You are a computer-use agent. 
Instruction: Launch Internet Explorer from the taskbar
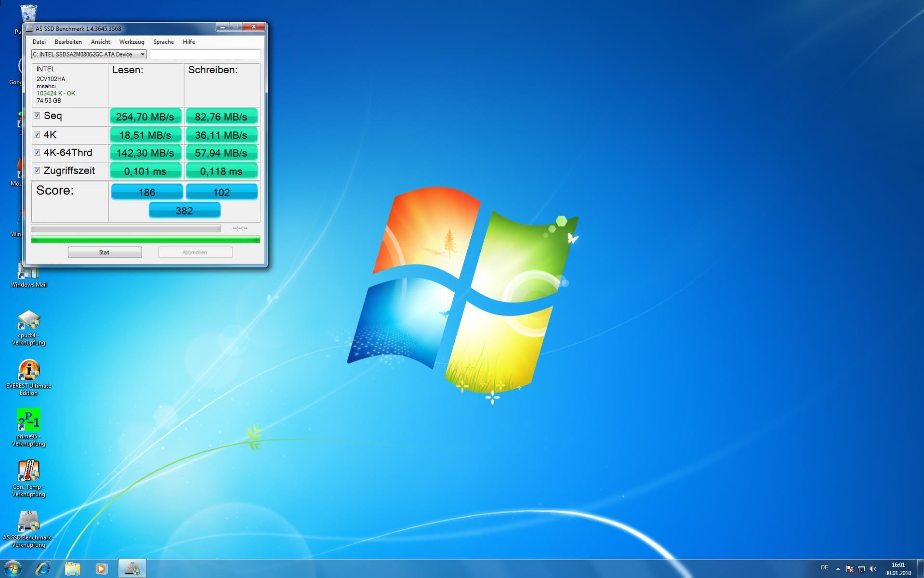[43, 568]
